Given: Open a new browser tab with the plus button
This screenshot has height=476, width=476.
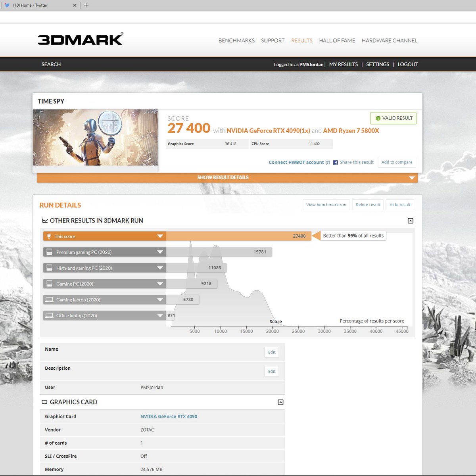Looking at the screenshot, I should pyautogui.click(x=86, y=5).
